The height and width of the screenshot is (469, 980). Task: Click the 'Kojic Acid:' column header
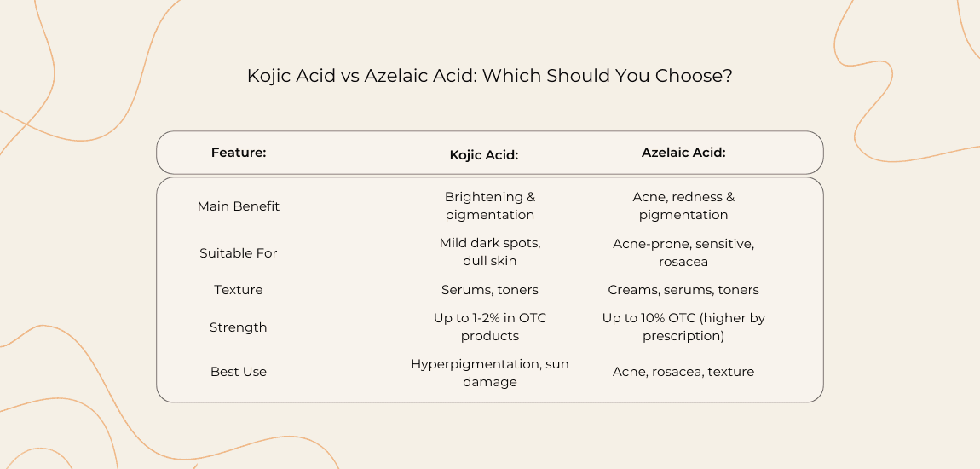coord(484,154)
